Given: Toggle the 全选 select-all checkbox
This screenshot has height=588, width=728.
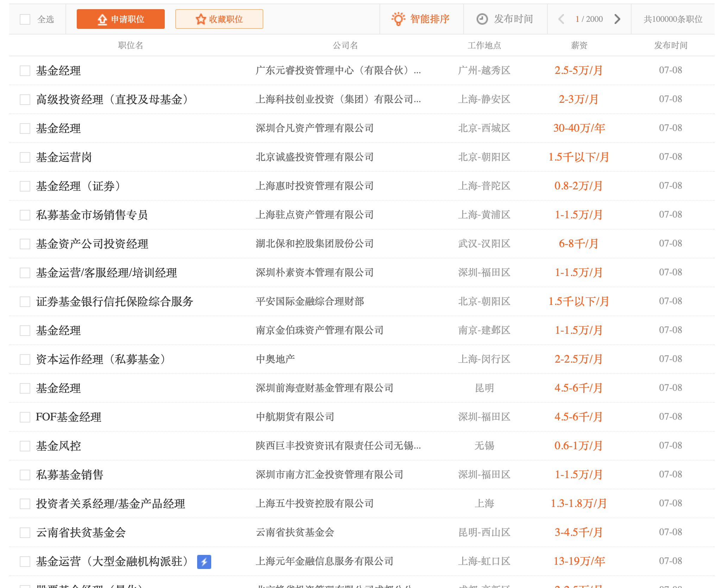Looking at the screenshot, I should [x=25, y=19].
